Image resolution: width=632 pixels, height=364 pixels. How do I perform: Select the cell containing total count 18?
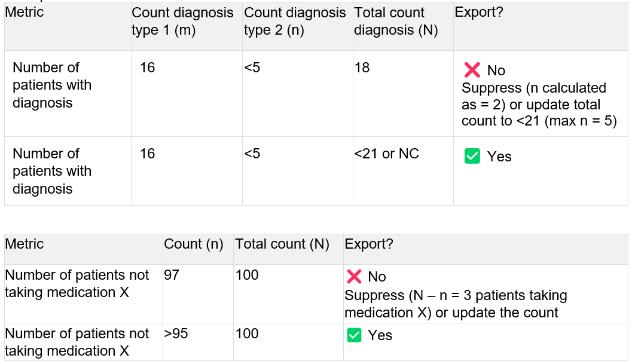tap(362, 68)
